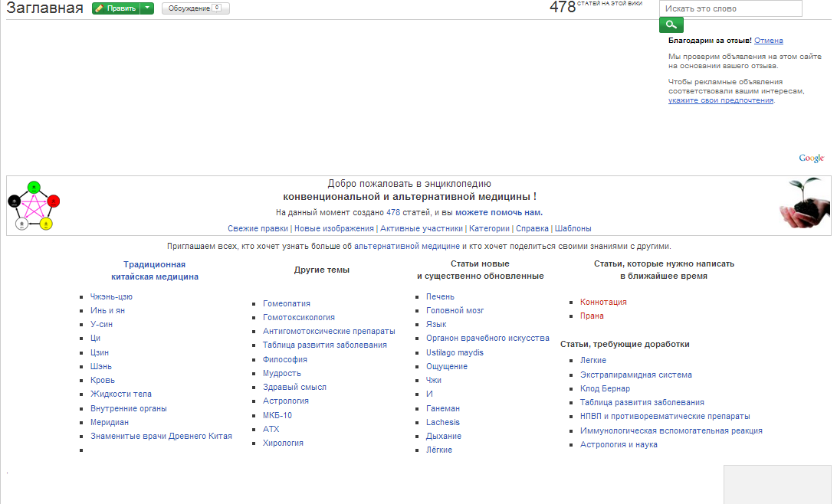This screenshot has height=504, width=837.
Task: Open Знаменитые врачи Древнего Китая
Action: coord(161,437)
